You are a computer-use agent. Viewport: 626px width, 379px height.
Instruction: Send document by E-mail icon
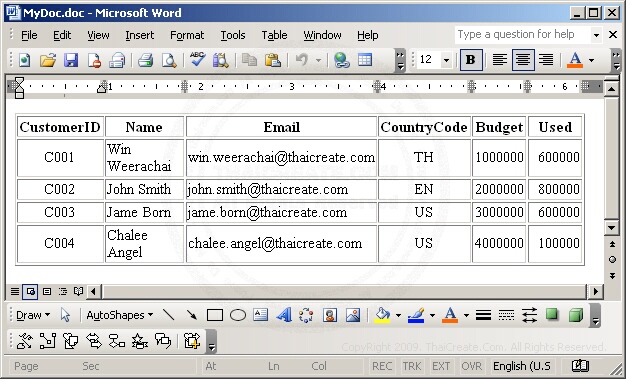[x=117, y=60]
